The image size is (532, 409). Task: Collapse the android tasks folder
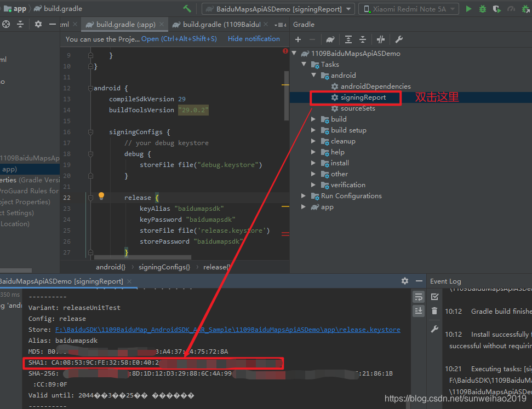tap(314, 75)
